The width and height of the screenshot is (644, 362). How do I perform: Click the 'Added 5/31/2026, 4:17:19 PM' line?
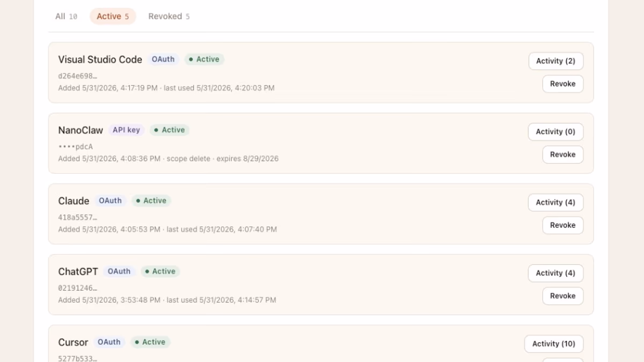pyautogui.click(x=166, y=88)
